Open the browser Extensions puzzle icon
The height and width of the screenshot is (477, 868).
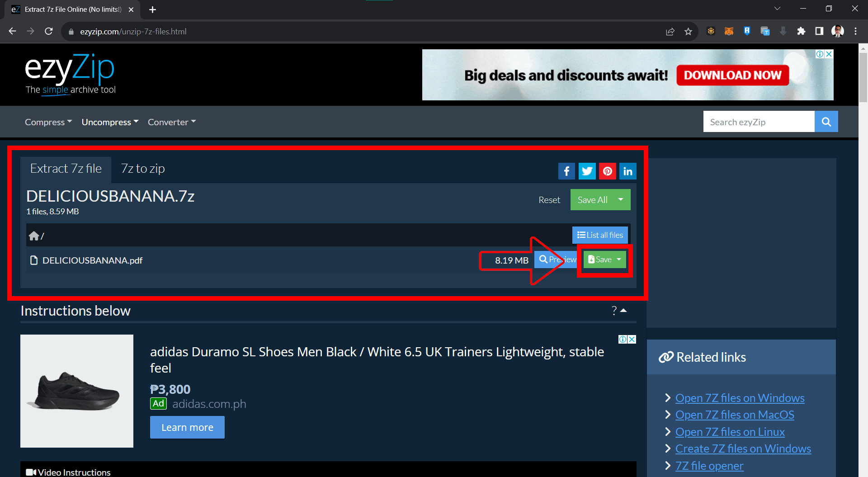click(x=801, y=32)
